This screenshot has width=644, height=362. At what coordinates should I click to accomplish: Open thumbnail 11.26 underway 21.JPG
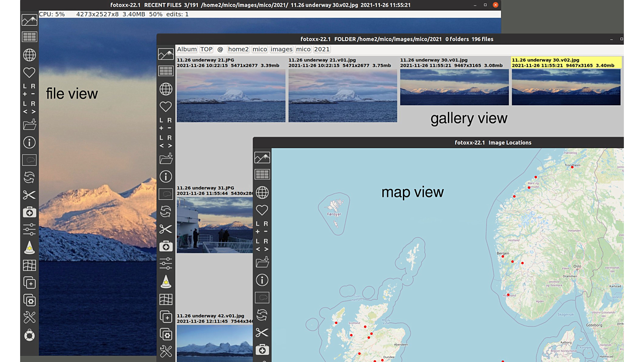coord(231,95)
